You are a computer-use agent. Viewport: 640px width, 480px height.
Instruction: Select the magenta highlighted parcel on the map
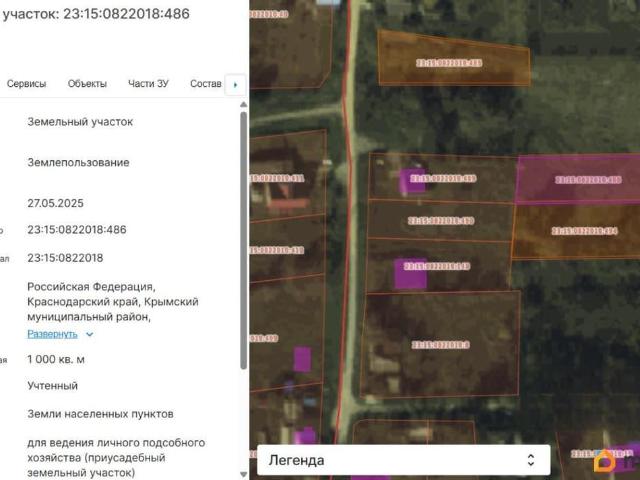coord(578,180)
